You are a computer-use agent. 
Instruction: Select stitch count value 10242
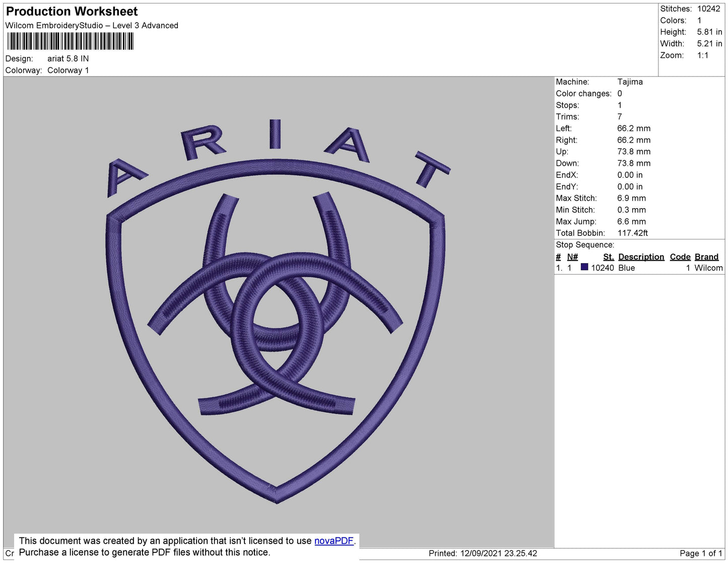point(709,9)
